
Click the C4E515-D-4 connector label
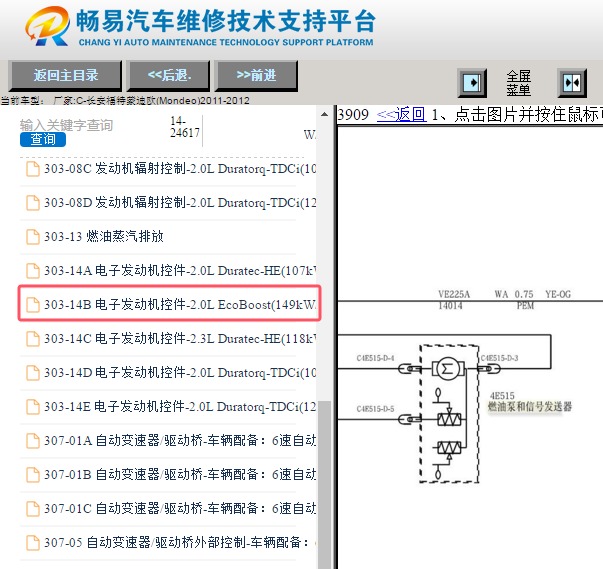coord(375,358)
